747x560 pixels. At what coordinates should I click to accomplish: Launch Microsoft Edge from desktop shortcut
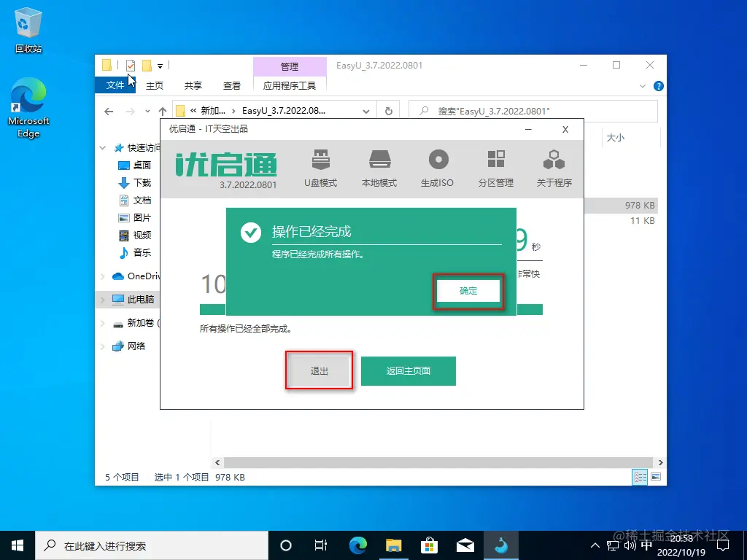coord(28,108)
